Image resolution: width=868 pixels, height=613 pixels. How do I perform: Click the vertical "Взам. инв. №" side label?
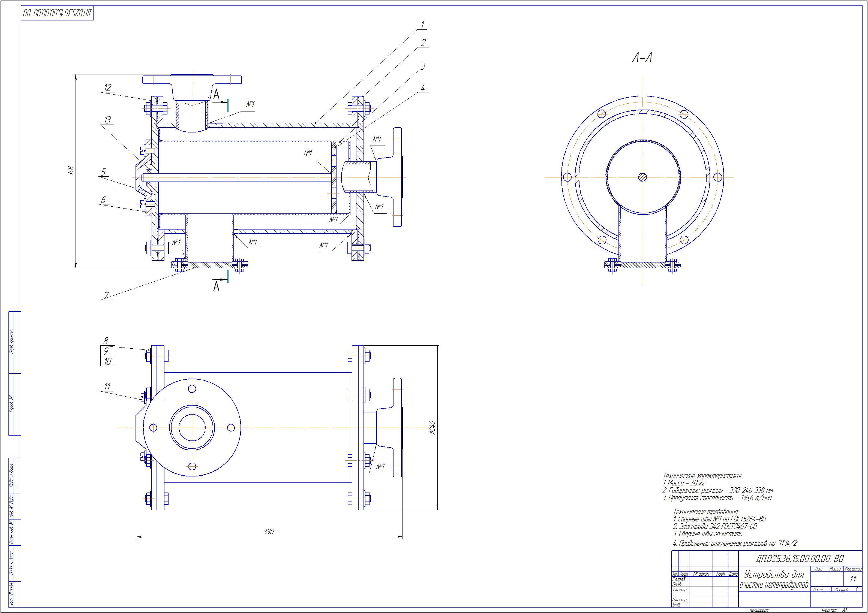pyautogui.click(x=11, y=533)
